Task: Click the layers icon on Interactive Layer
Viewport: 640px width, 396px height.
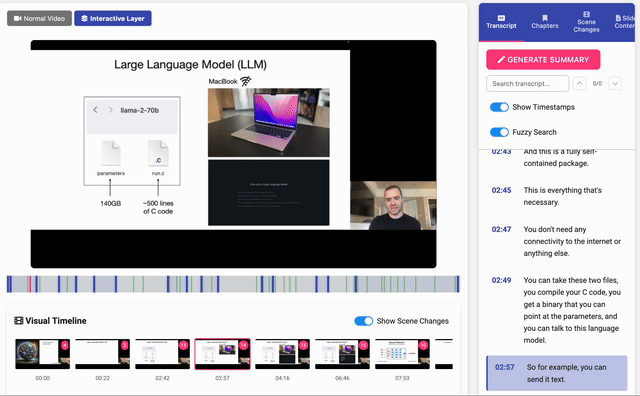Action: (84, 18)
